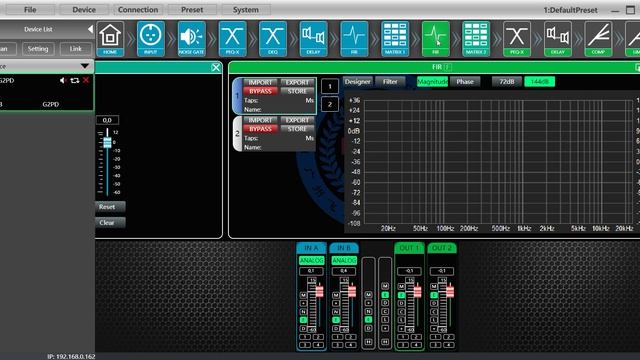Click the OUT 2 gain value box
Viewport: 640px width, 360px height.
442,271
